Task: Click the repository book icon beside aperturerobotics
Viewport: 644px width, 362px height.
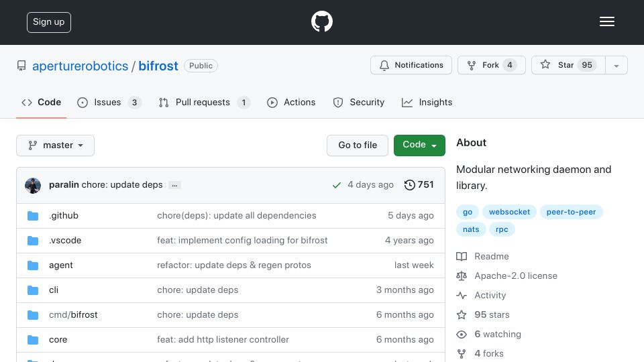Action: click(21, 66)
